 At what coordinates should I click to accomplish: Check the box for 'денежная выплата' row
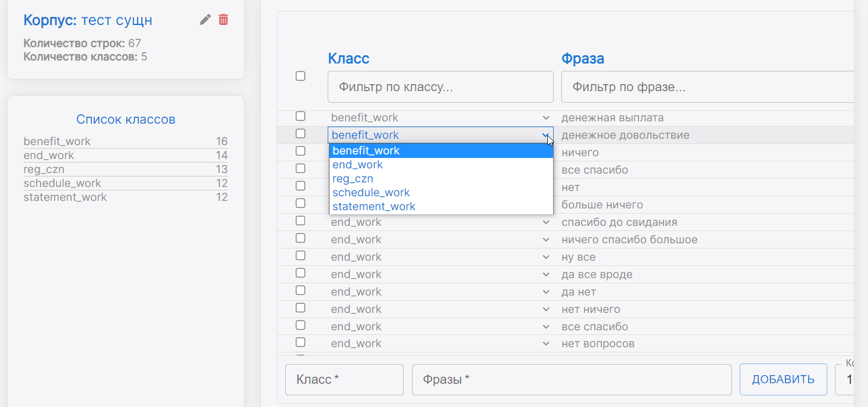point(300,116)
